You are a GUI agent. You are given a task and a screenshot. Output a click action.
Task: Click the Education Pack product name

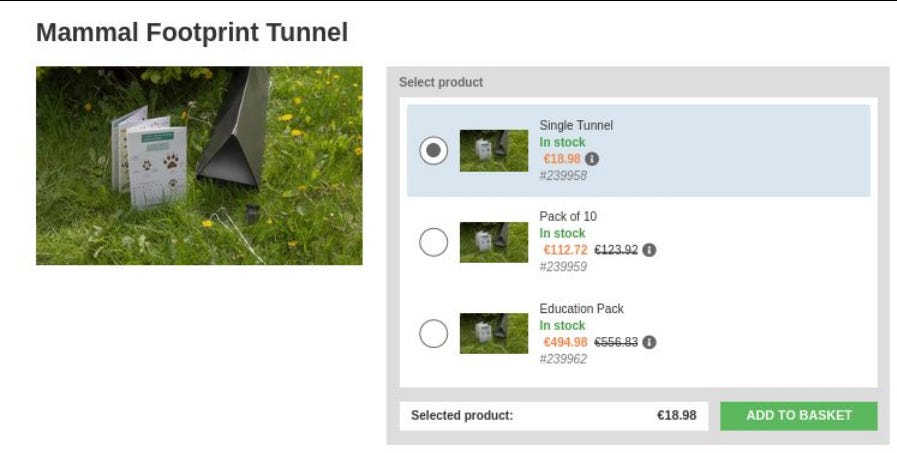(x=581, y=308)
